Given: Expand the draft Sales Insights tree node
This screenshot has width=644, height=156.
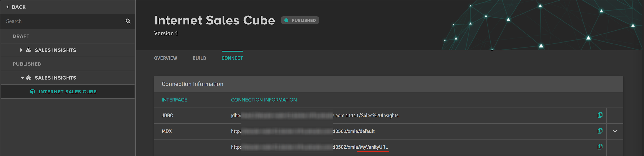Looking at the screenshot, I should [21, 50].
